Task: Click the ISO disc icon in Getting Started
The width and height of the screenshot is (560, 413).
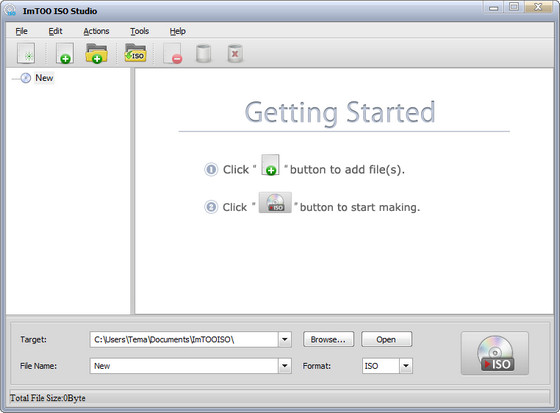Action: point(275,203)
